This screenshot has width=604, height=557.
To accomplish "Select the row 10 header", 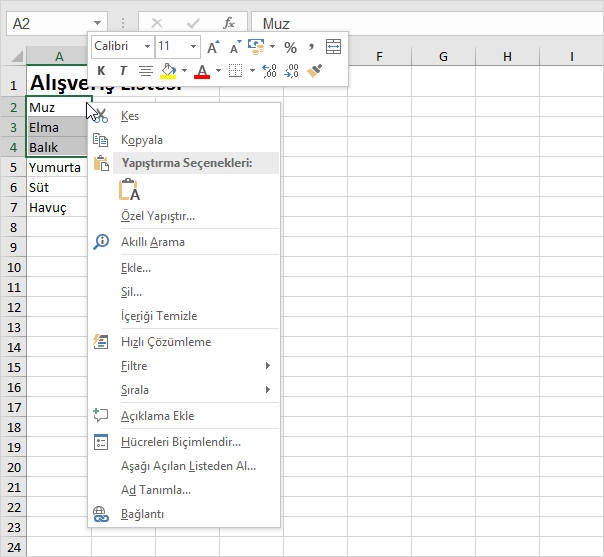I will point(13,267).
